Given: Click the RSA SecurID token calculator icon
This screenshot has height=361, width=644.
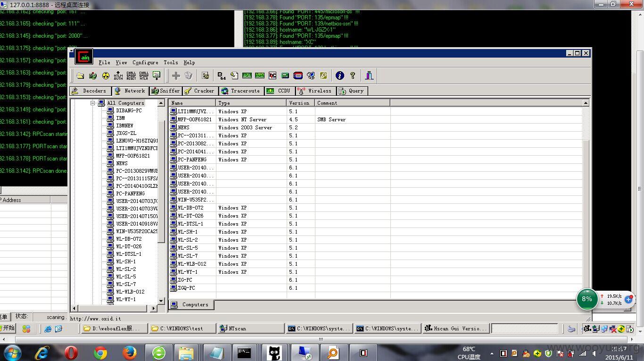Looking at the screenshot, I should [298, 76].
